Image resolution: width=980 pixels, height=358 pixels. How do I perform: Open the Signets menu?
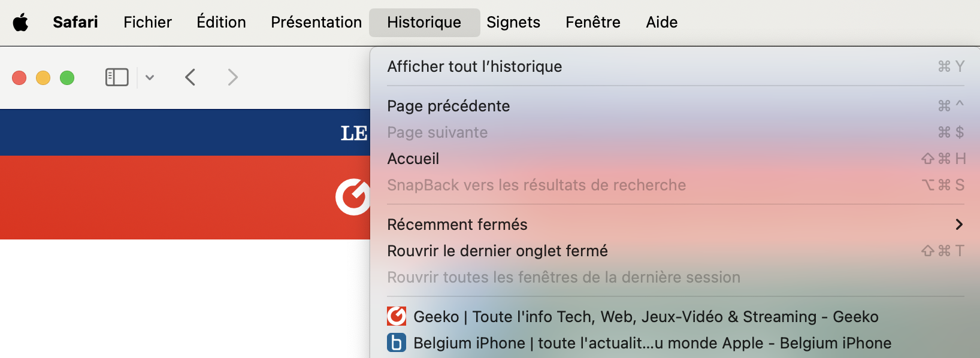pyautogui.click(x=513, y=22)
